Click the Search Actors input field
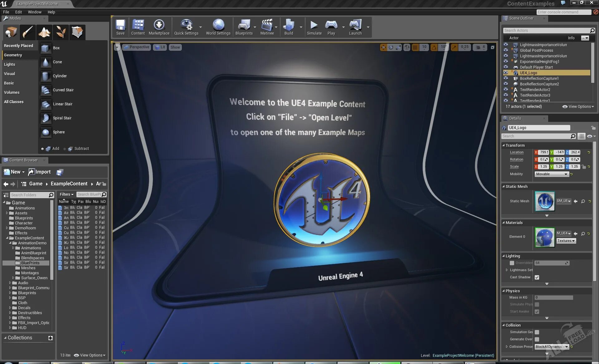The height and width of the screenshot is (364, 599). (x=546, y=31)
